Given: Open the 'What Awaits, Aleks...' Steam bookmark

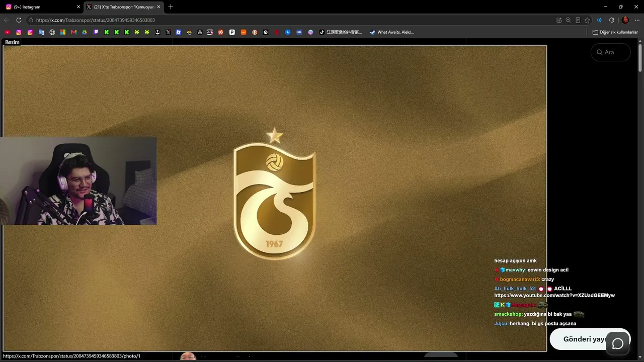Looking at the screenshot, I should (x=392, y=32).
